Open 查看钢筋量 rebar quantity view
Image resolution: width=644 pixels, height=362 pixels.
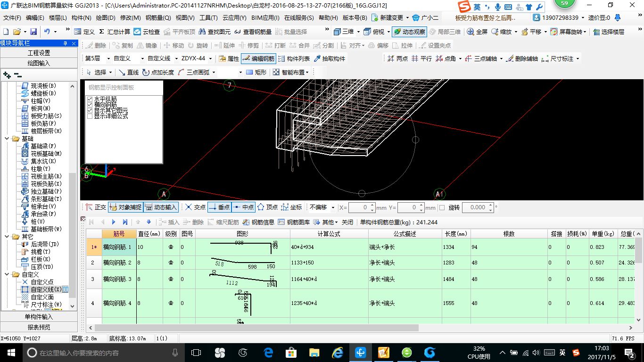pos(253,32)
